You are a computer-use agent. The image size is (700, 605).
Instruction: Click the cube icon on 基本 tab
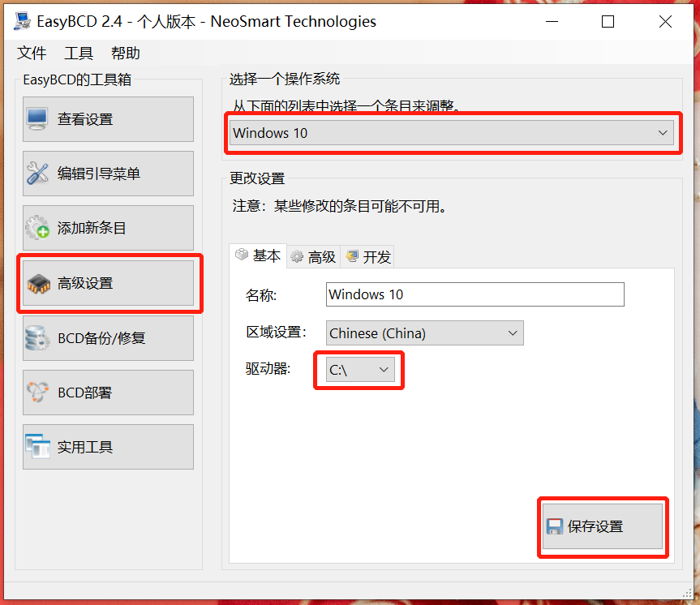tap(242, 255)
